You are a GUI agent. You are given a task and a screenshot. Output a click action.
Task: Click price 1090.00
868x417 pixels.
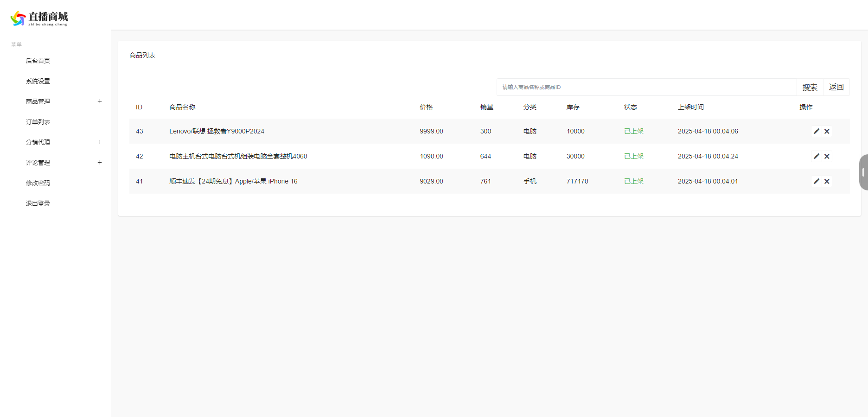[431, 156]
